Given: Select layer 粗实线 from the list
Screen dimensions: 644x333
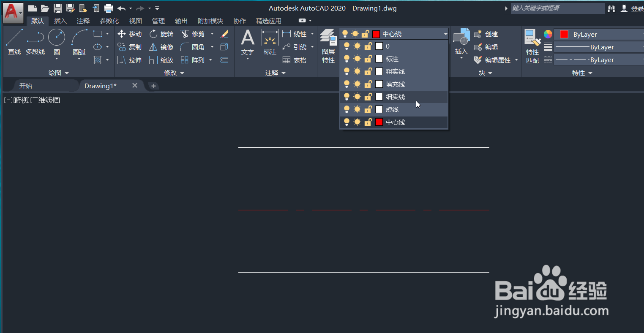Looking at the screenshot, I should pos(394,72).
